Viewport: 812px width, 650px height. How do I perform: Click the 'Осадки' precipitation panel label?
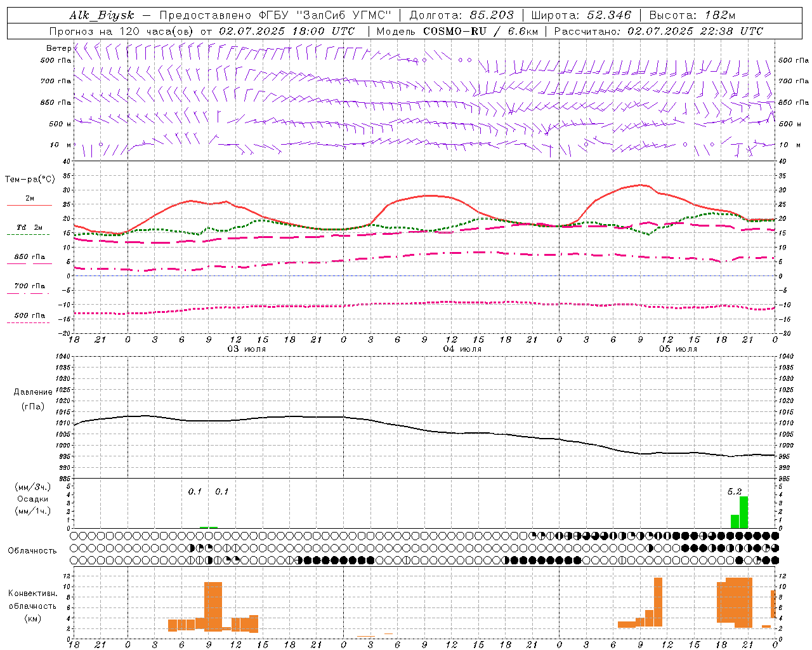tap(32, 499)
